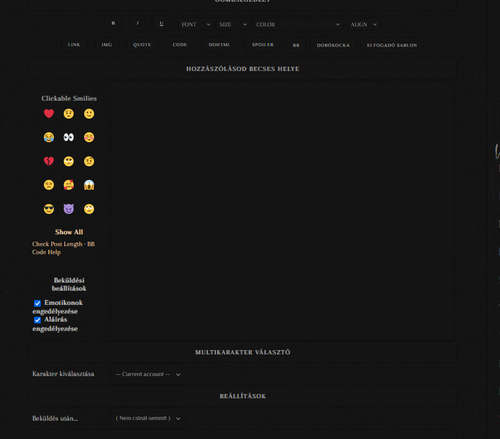Insert the purple devil smiley
The height and width of the screenshot is (439, 500).
coord(69,209)
